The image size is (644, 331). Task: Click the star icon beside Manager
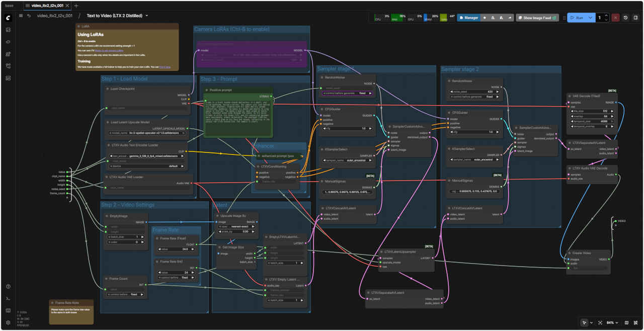pos(485,18)
